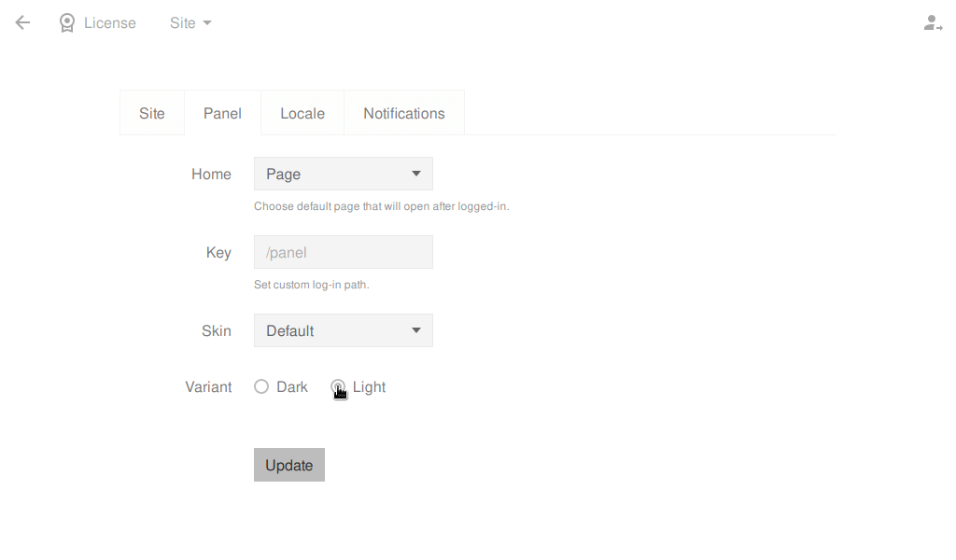Open the License link text
This screenshot has width=956, height=560.
click(x=110, y=23)
